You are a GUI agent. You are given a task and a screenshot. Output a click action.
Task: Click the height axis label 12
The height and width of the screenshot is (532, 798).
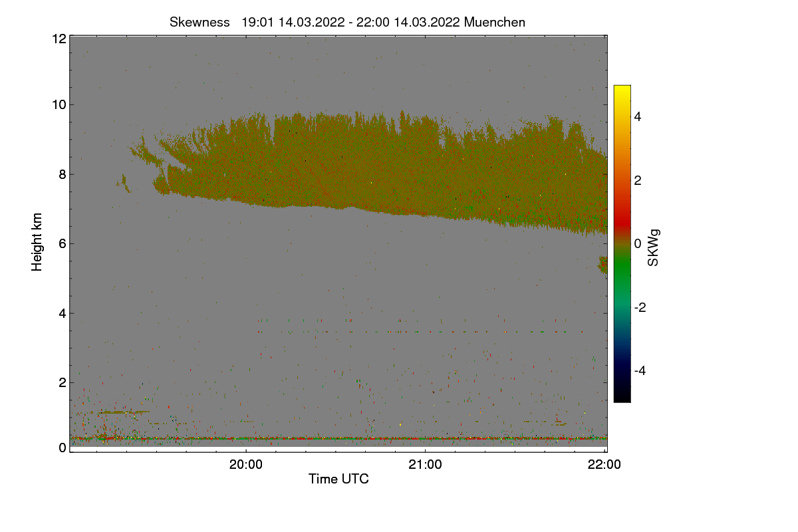[x=59, y=39]
